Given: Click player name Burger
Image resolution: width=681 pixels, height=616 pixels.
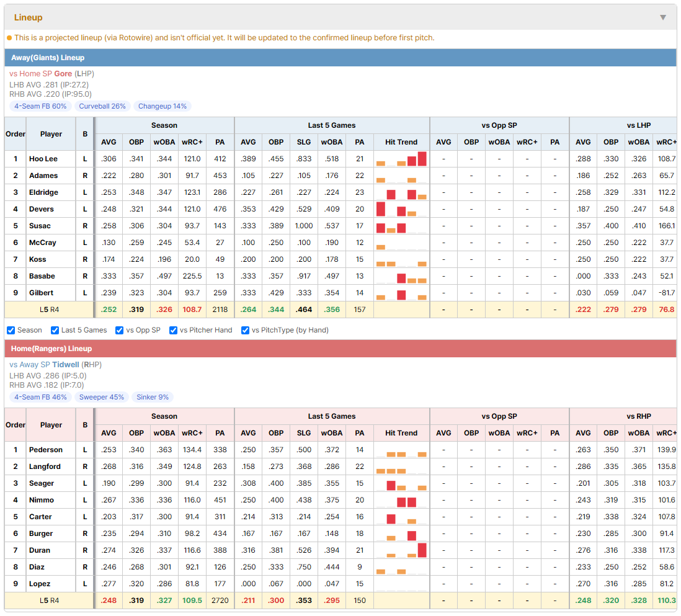Looking at the screenshot, I should [x=41, y=533].
